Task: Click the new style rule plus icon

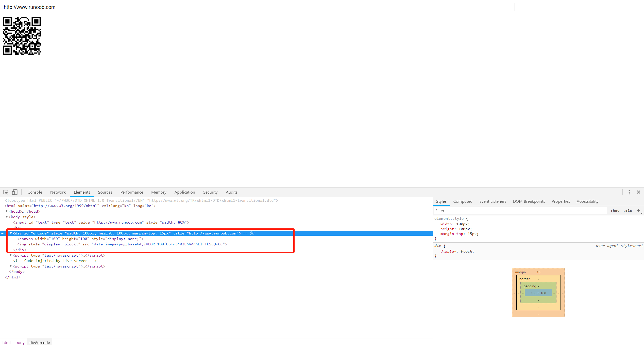Action: point(638,211)
